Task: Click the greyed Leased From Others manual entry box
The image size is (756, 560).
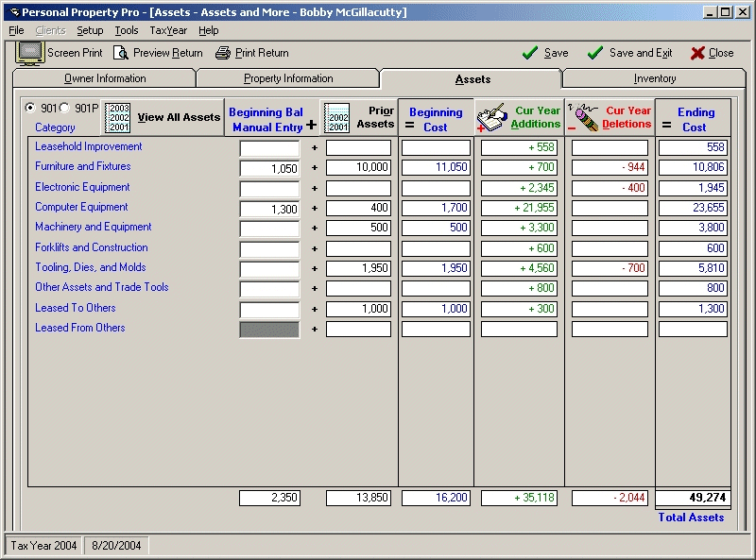Action: click(x=269, y=330)
